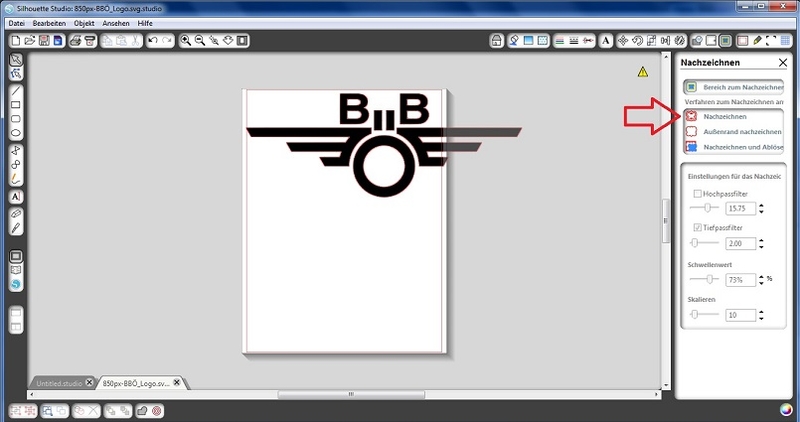800x422 pixels.
Task: Select the Eraser tool
Action: click(x=16, y=213)
